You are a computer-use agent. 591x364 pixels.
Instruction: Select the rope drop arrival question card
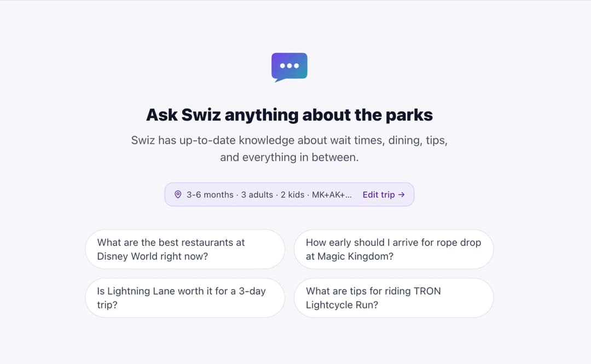tap(393, 249)
